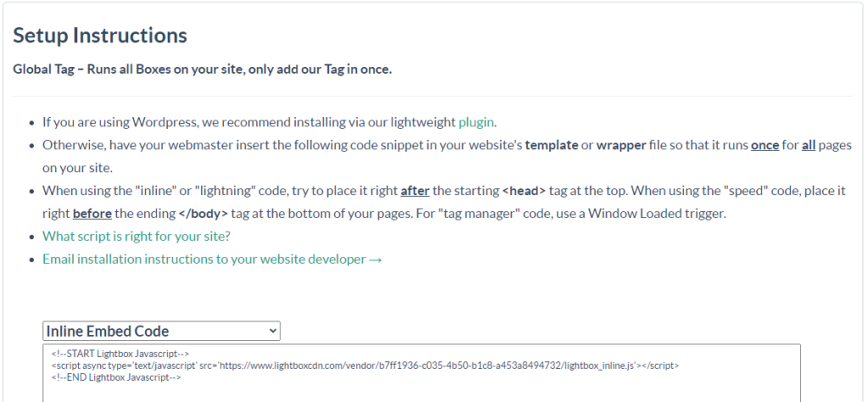Open the Inline Embed Code dropdown

tap(162, 331)
